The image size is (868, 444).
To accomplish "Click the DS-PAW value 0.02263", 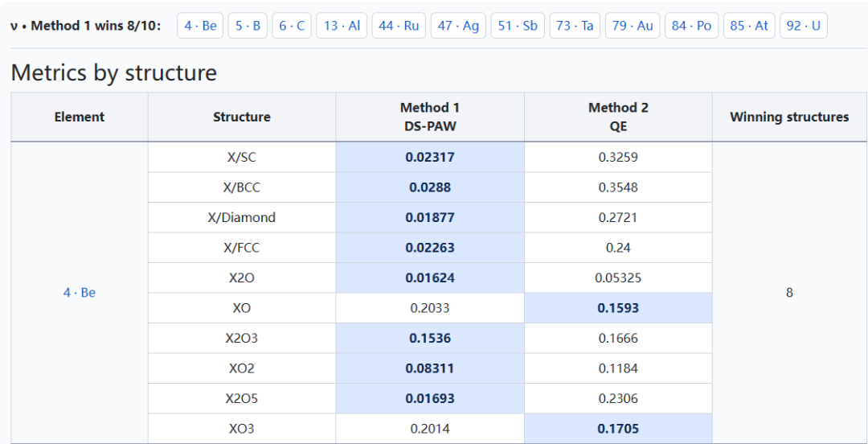I will pos(429,248).
